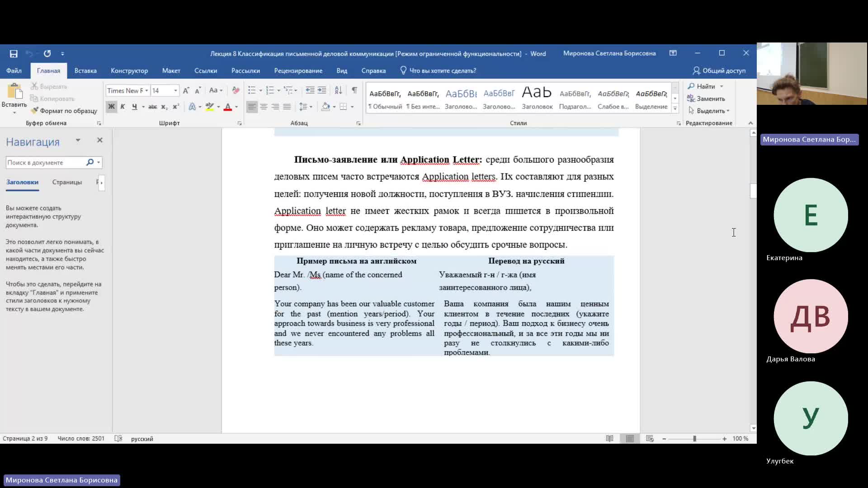Expand the styles gallery with the bottom arrow

click(x=675, y=108)
